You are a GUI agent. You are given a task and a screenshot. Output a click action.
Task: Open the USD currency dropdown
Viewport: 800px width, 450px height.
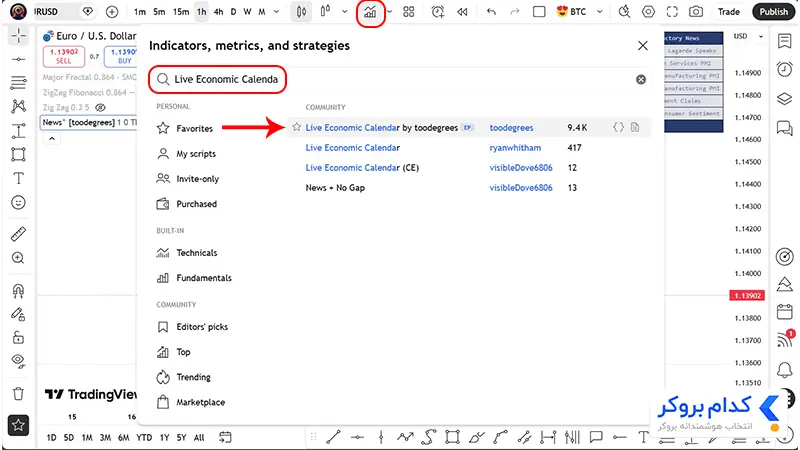click(748, 36)
